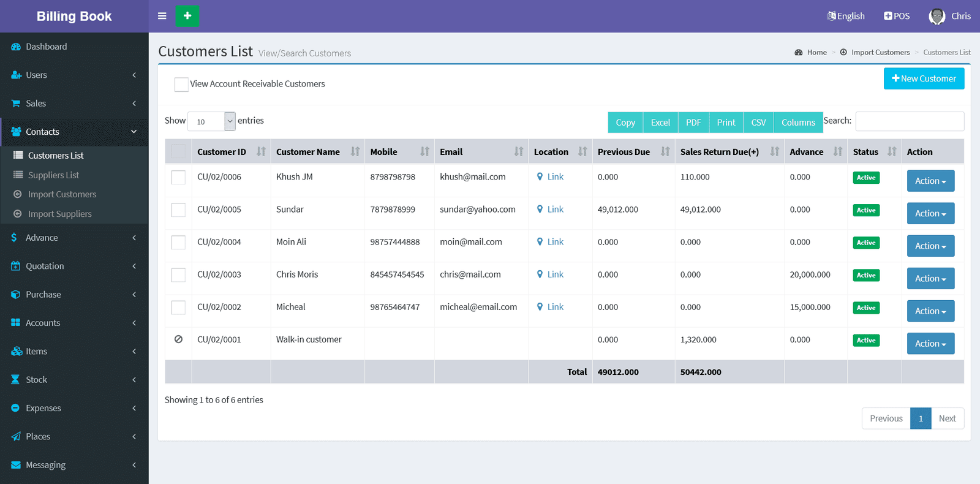Viewport: 980px width, 484px height.
Task: Open Suppliers List in sidebar
Action: coord(53,175)
